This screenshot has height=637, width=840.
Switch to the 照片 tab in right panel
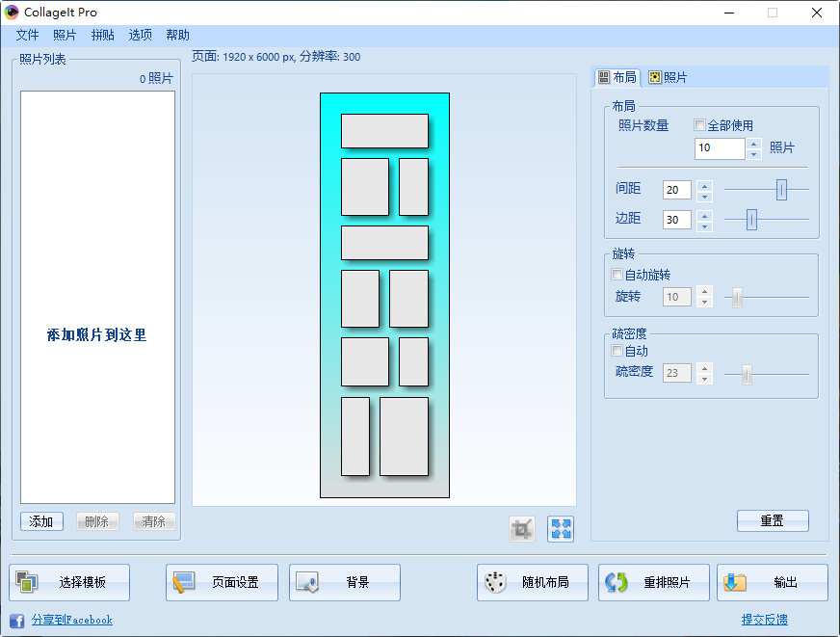click(668, 78)
